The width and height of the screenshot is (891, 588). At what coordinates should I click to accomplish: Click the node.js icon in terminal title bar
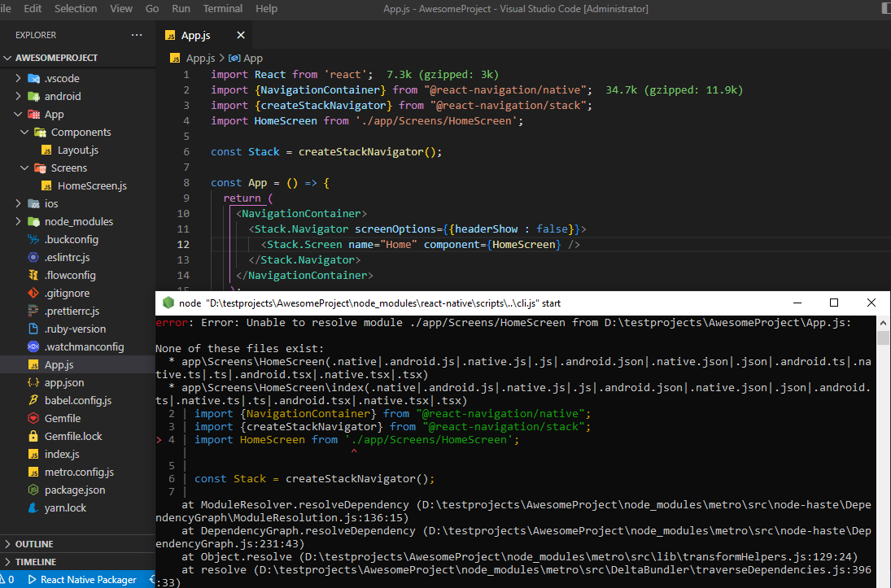pos(168,303)
